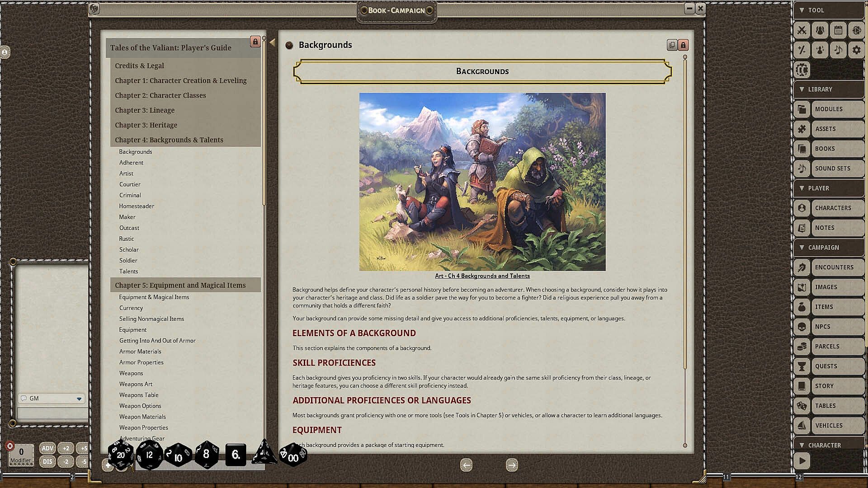Click the d20 die
This screenshot has height=488, width=868.
tap(121, 455)
